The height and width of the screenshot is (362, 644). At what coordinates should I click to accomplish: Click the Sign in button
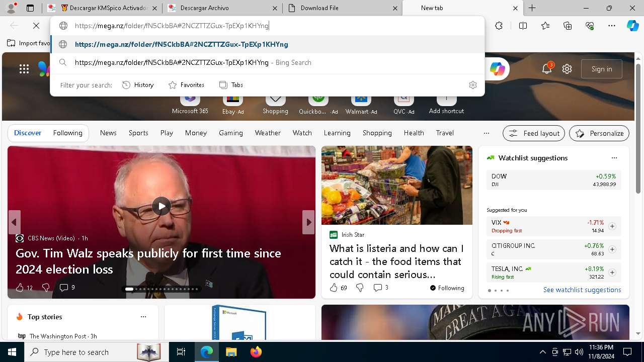pyautogui.click(x=602, y=69)
